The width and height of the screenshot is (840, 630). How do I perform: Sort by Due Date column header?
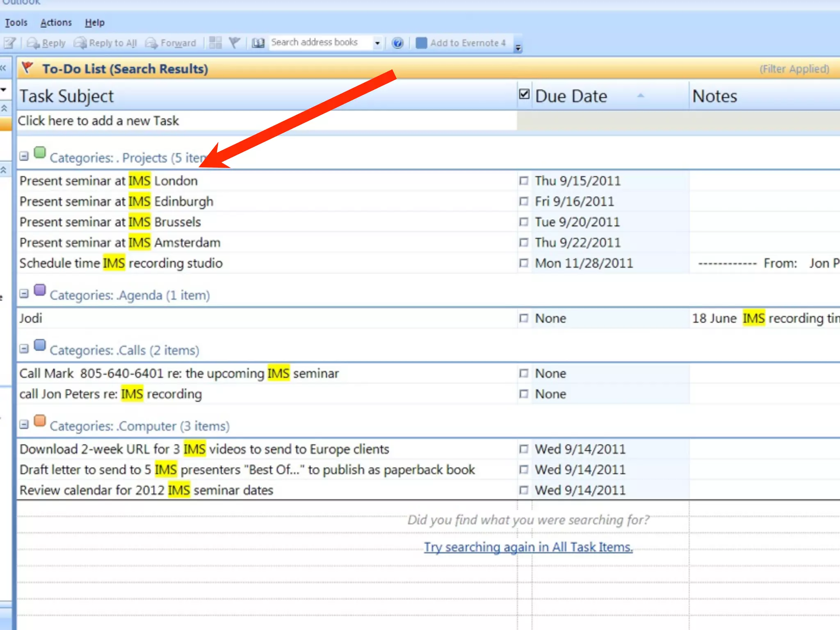571,96
